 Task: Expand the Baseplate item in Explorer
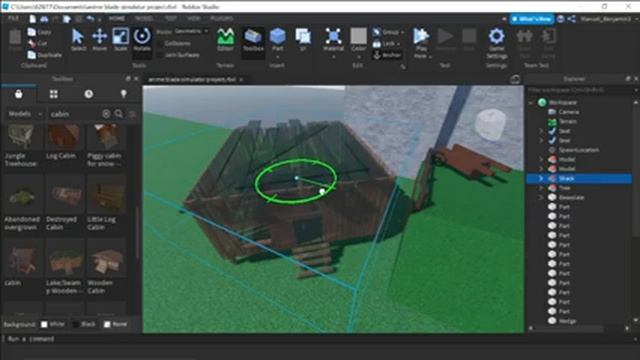point(541,197)
